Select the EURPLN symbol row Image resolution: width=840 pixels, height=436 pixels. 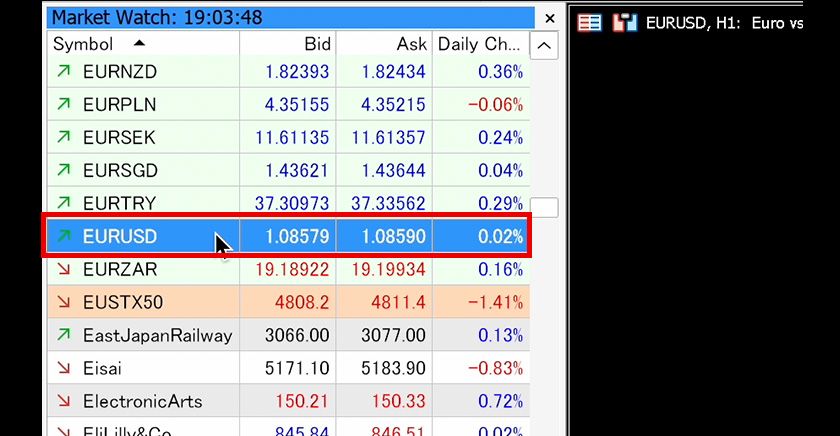[288, 104]
